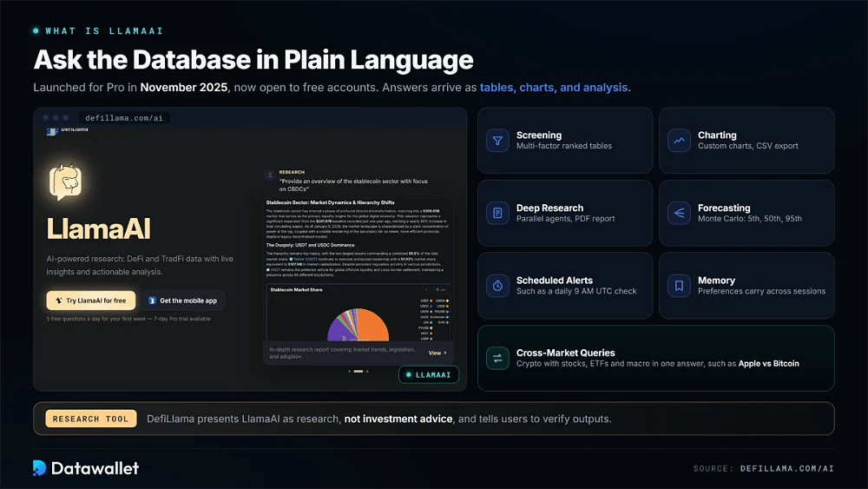This screenshot has width=868, height=489.
Task: Click the Memory card title
Action: (716, 281)
